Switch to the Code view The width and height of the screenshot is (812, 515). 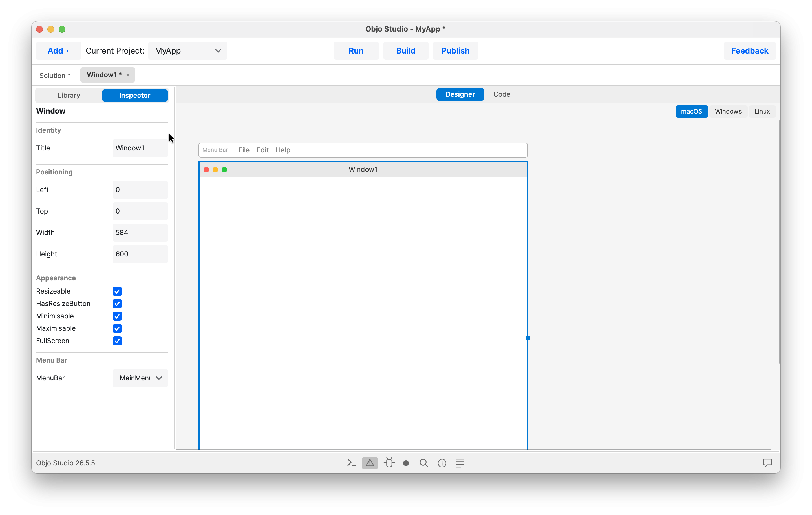502,94
